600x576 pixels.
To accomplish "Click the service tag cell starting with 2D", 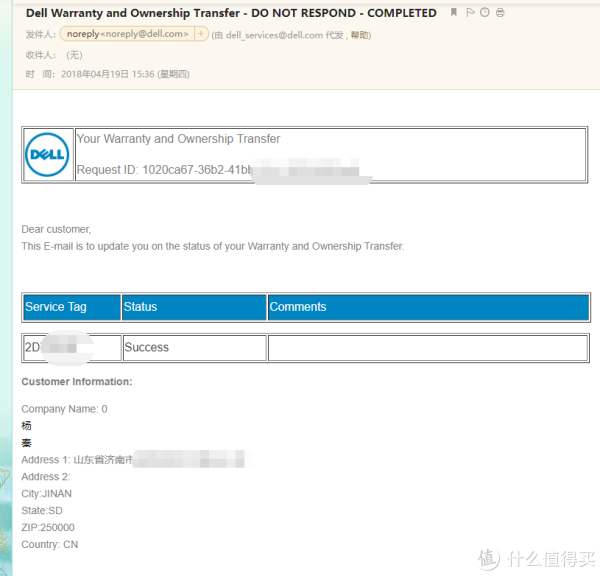I will (x=72, y=348).
